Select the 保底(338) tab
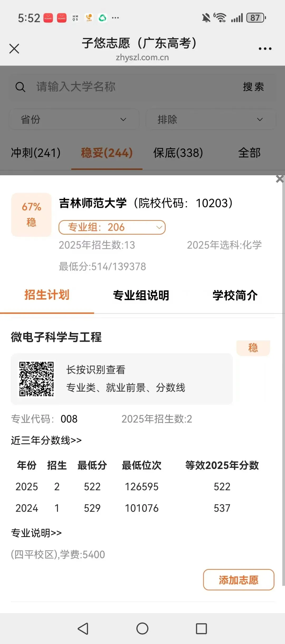 pos(178,153)
